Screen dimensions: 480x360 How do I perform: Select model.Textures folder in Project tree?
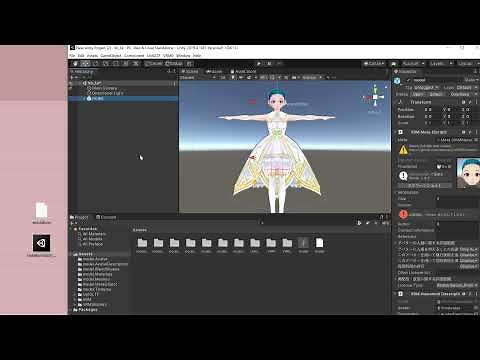click(x=94, y=290)
